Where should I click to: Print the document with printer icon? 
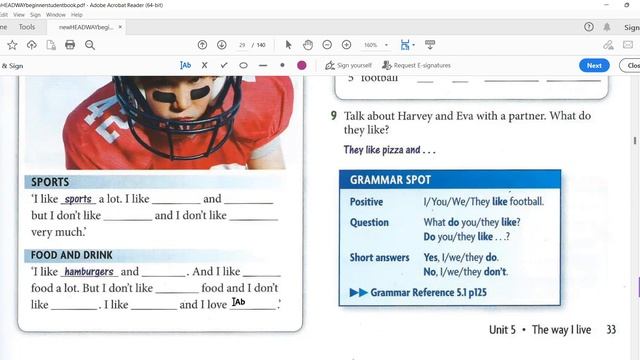coord(70,45)
